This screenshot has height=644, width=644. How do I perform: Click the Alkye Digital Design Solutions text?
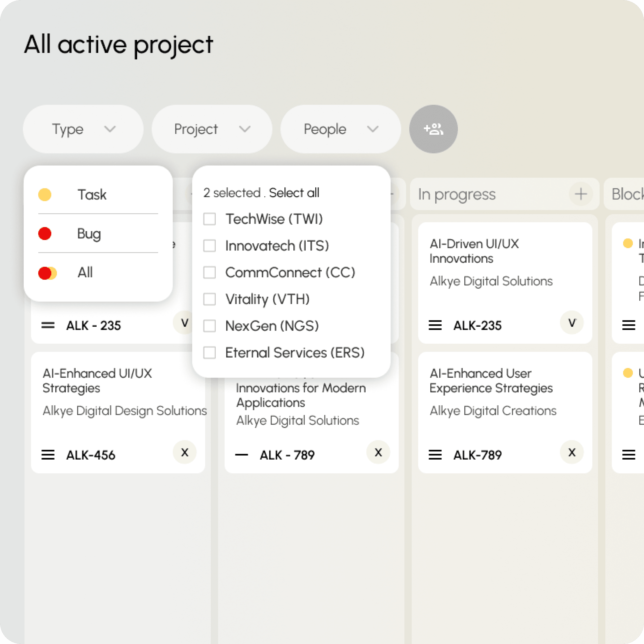point(125,411)
